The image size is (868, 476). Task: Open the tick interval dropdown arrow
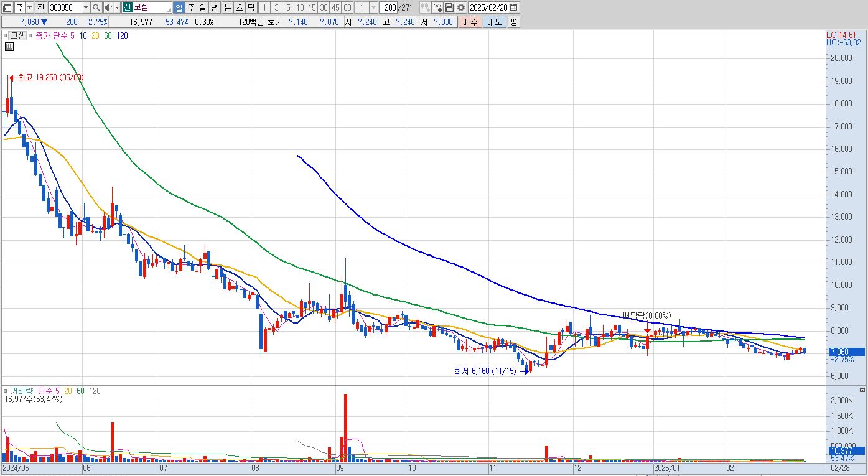coord(373,7)
